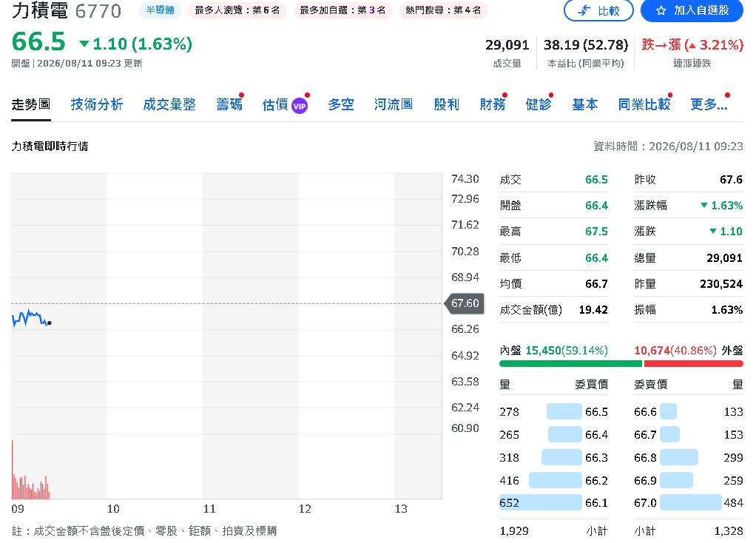
Task: Click the 比較 compare button
Action: (598, 10)
